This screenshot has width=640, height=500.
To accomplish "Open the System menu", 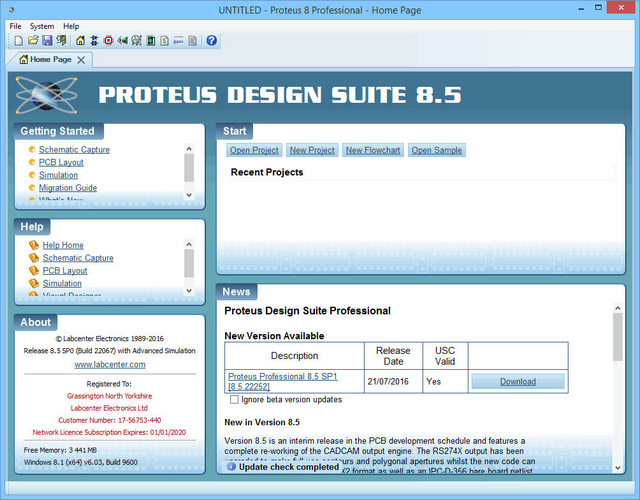I will click(42, 26).
